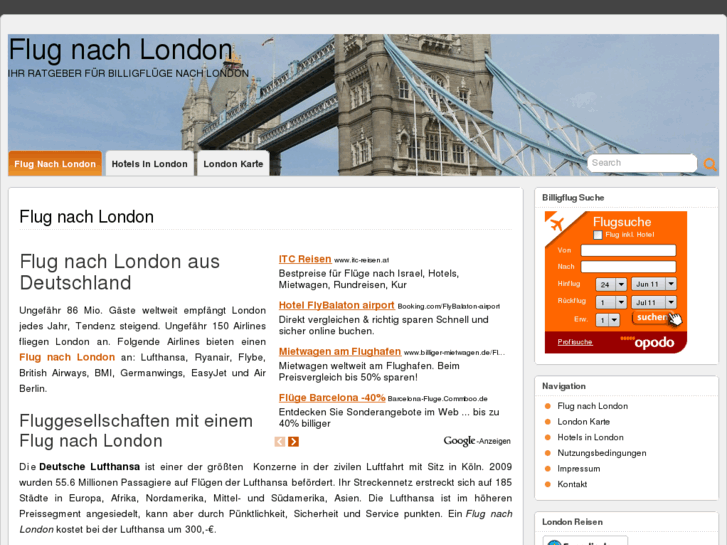
Task: Go to previous Google ads page arrow
Action: point(280,442)
